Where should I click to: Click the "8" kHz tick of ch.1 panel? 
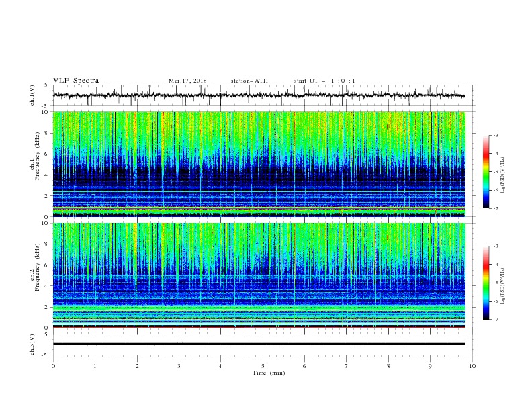[x=46, y=133]
